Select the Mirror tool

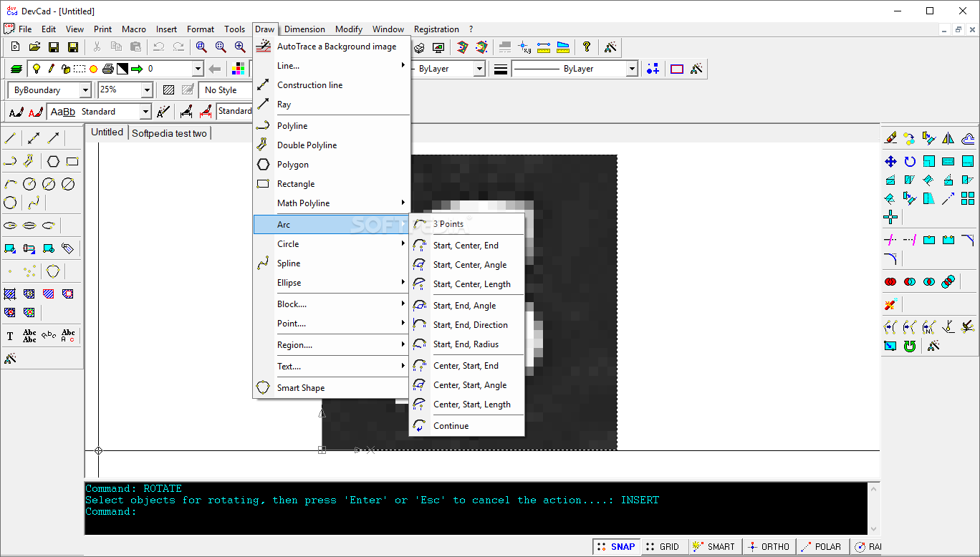(948, 138)
